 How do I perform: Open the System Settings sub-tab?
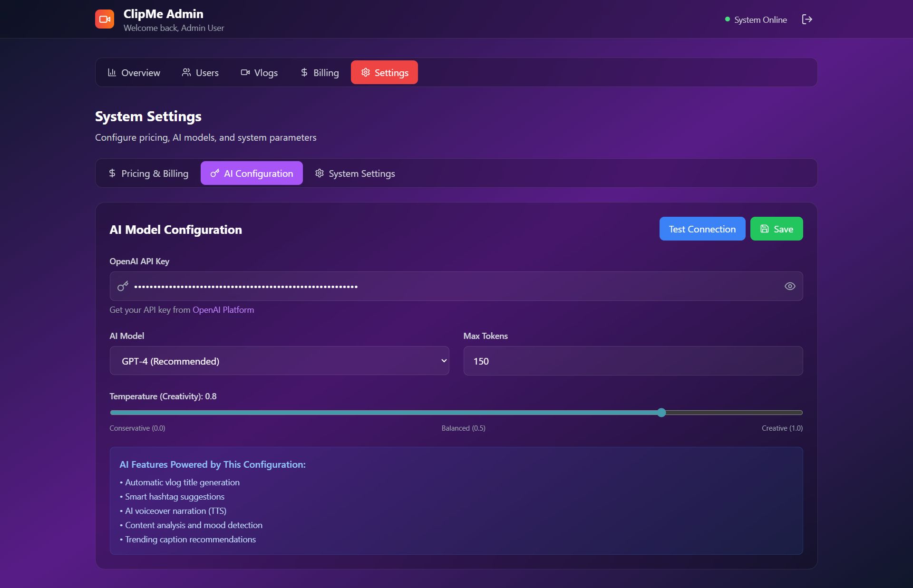(x=355, y=174)
